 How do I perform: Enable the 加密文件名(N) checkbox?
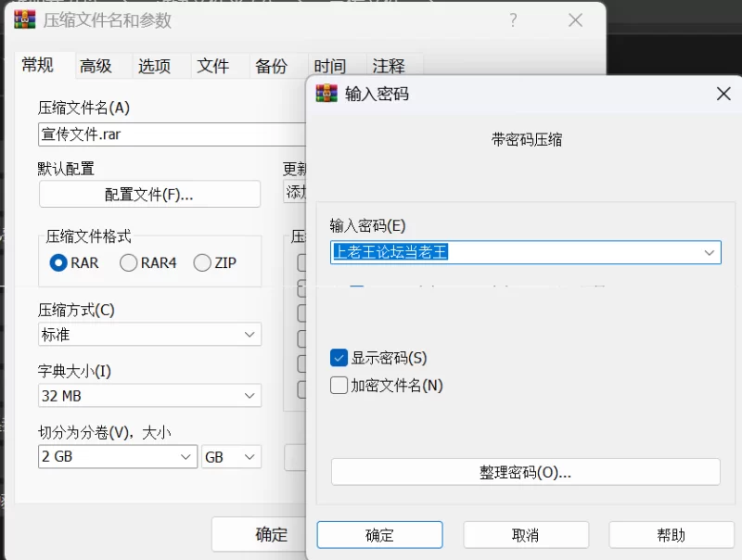(339, 386)
